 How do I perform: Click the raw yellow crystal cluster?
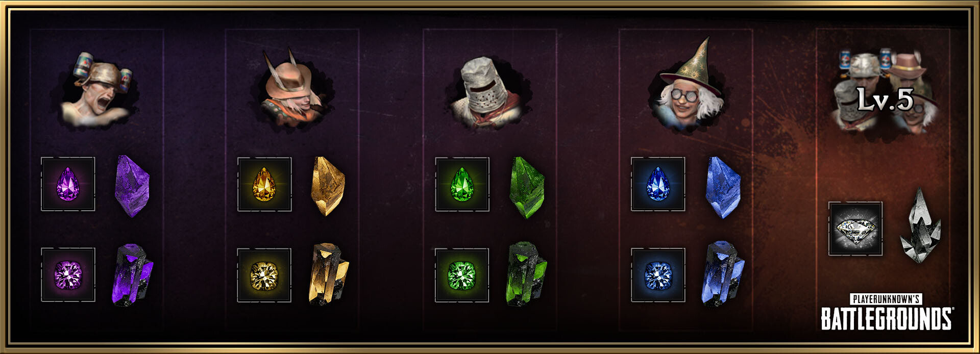329,274
